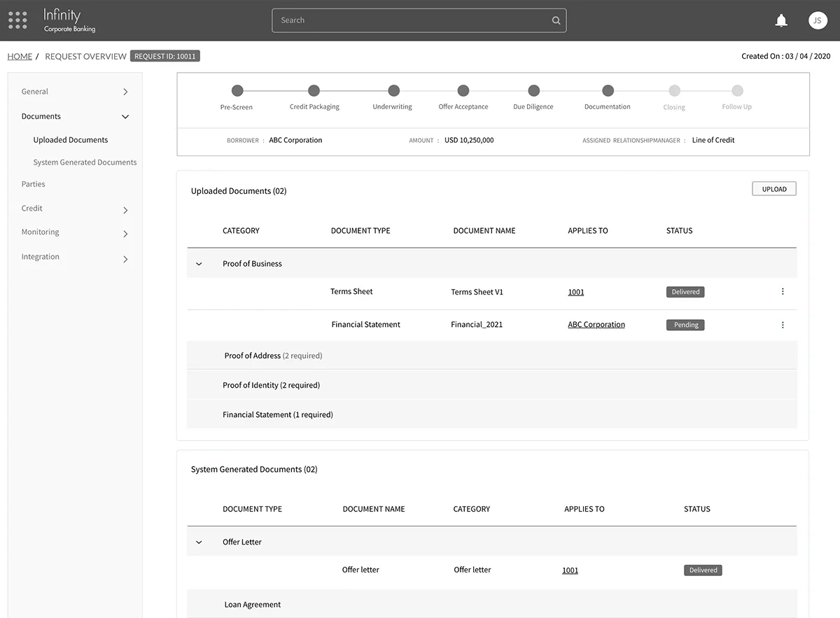Click the System Generated Documents (02) heading

254,470
